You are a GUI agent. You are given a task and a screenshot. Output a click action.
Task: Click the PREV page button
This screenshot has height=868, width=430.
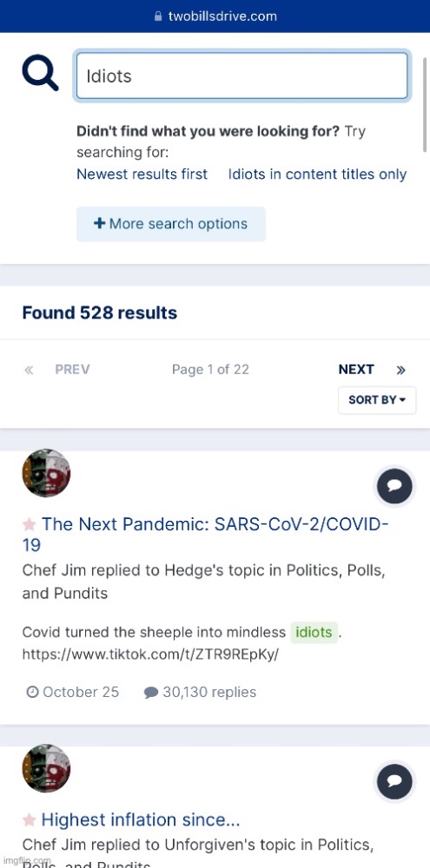[x=72, y=369]
